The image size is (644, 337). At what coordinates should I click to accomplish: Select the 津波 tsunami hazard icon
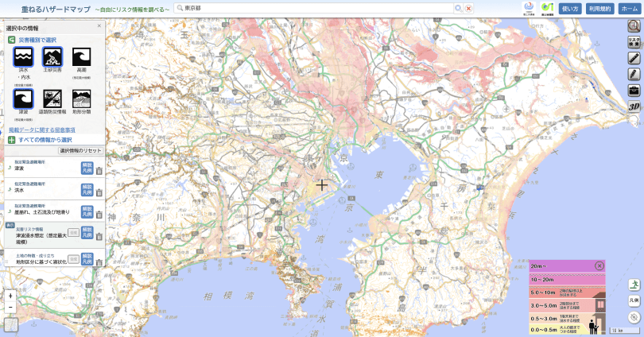point(23,99)
